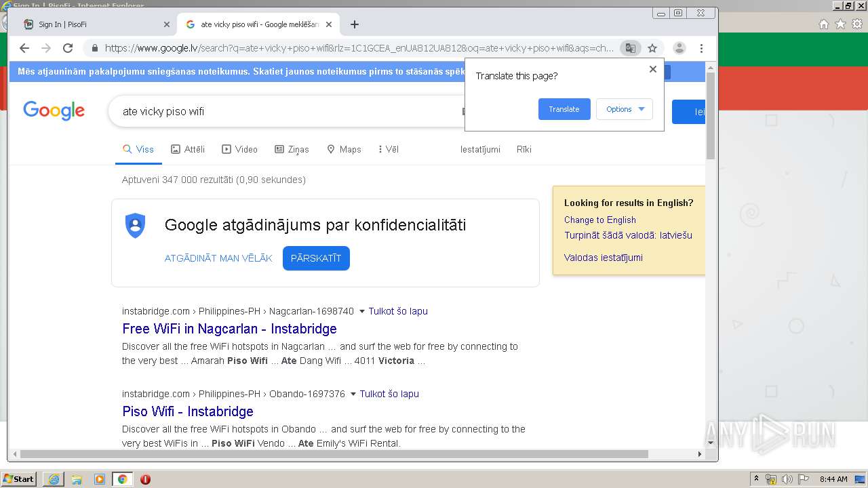Screen dimensions: 868x488
Task: Reload the Google search page
Action: [68, 48]
